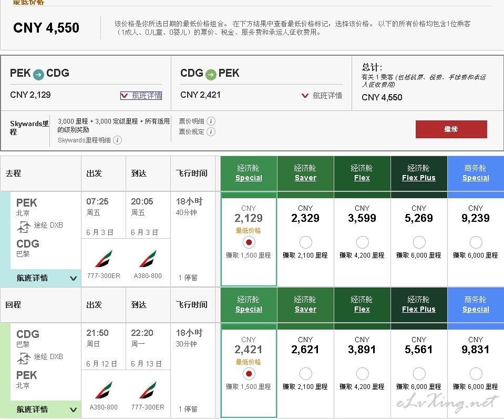
Task: Select outbound business fare CNY 9,239
Action: tap(476, 242)
